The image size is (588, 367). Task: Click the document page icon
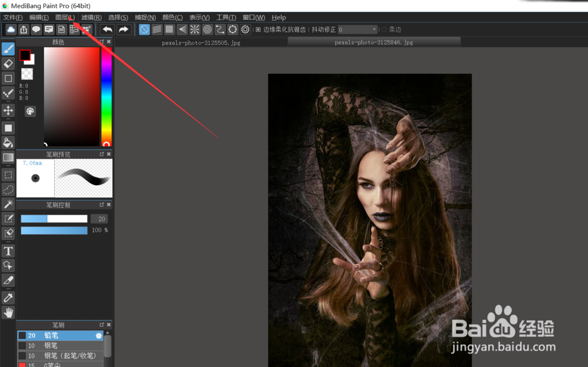pos(62,29)
